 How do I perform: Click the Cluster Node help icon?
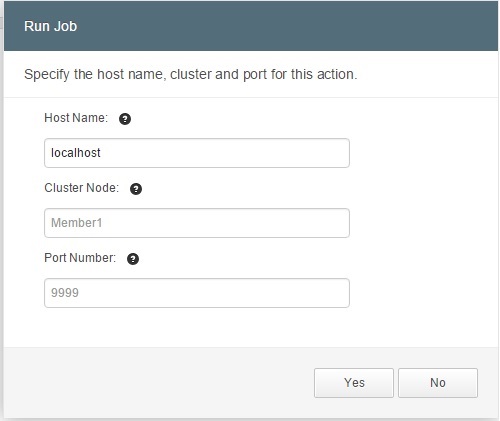point(136,189)
